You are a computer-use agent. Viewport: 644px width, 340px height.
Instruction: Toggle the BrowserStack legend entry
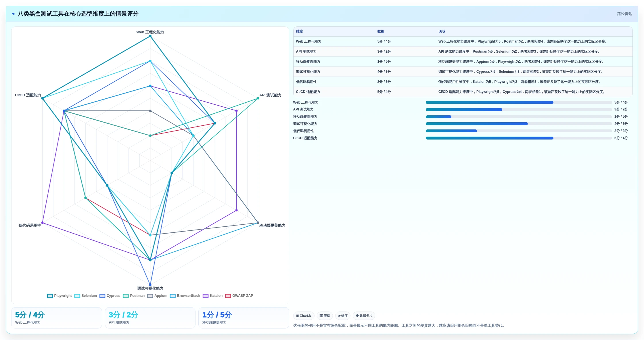pos(185,296)
